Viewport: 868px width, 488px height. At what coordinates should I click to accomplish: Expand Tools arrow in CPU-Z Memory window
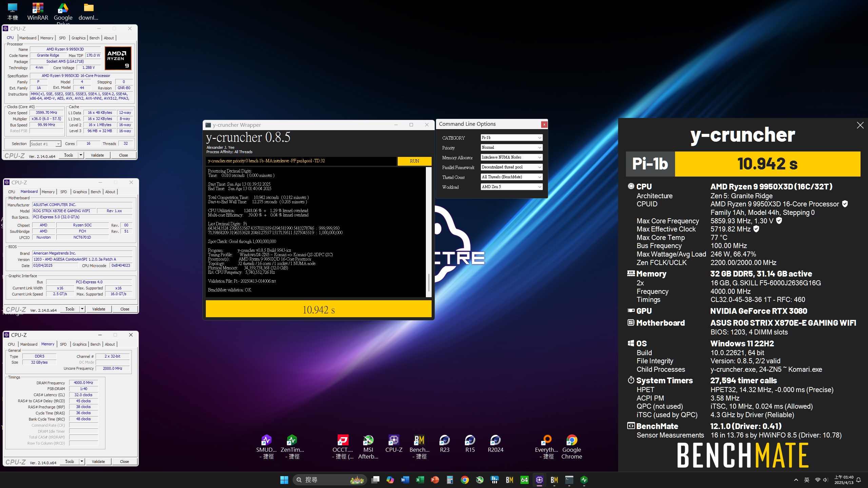(82, 462)
